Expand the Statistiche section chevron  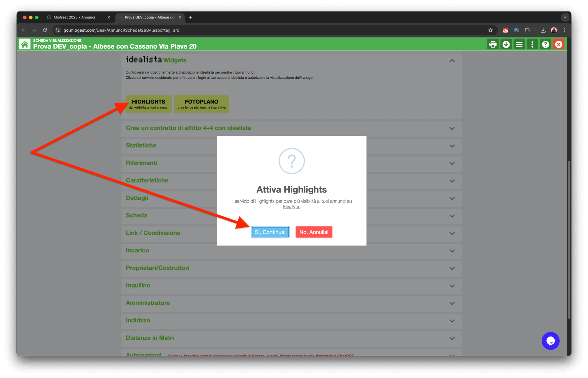(x=452, y=146)
